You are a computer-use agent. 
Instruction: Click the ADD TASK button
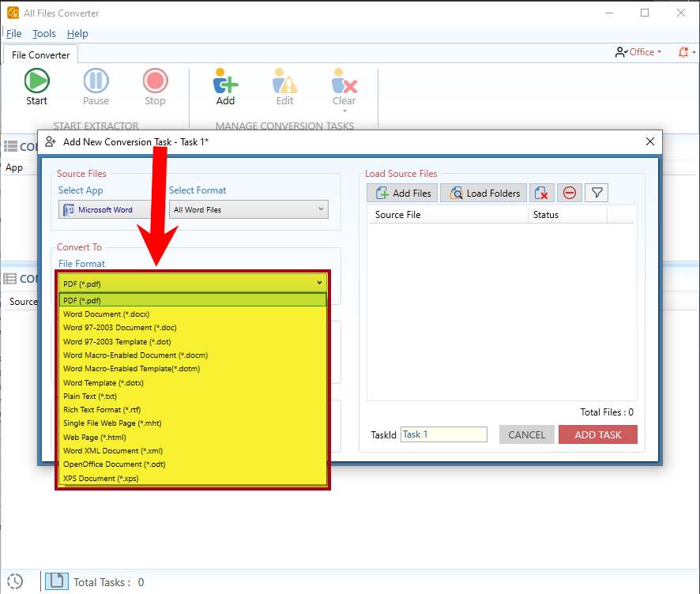598,434
